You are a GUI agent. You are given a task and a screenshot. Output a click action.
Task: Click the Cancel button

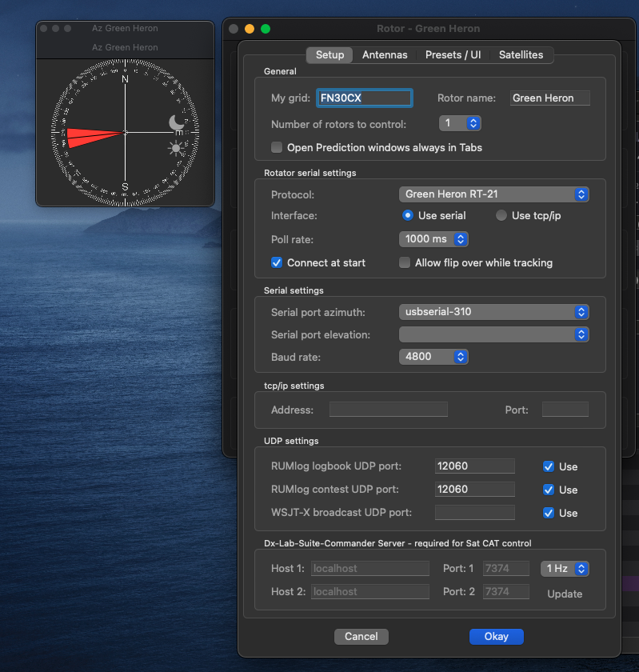[x=361, y=637]
